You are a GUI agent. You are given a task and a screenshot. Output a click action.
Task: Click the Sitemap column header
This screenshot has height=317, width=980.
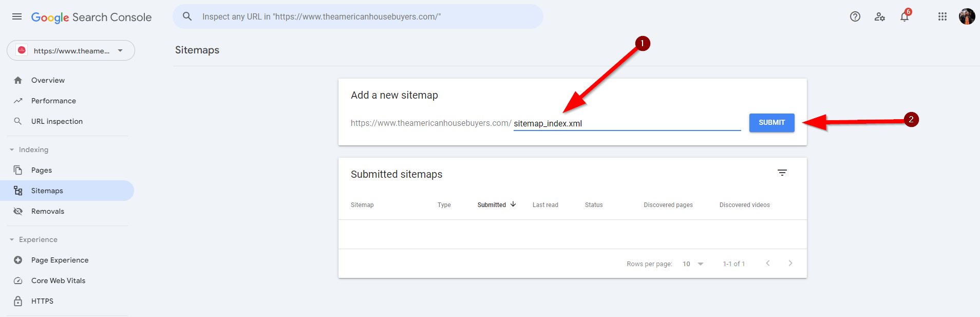[362, 205]
